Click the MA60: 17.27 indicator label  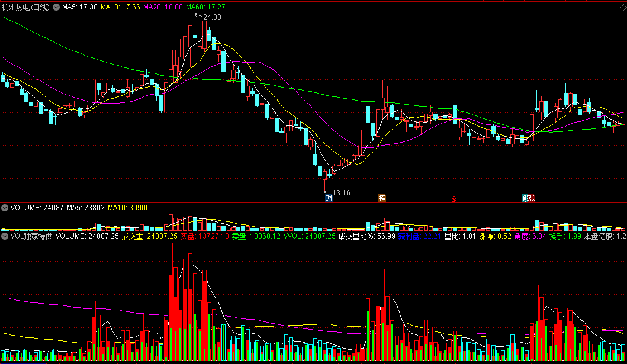coord(205,7)
